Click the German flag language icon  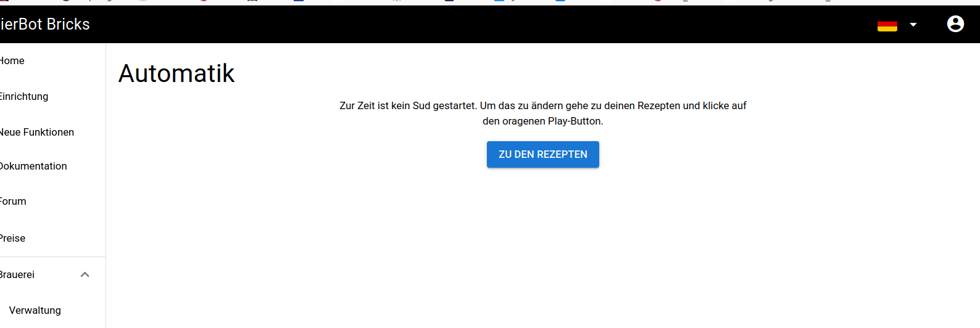tap(887, 25)
